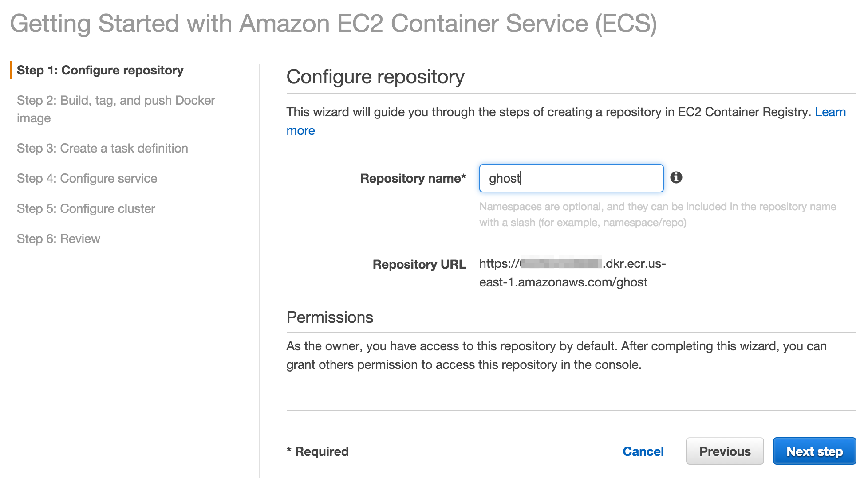Click the info icon beside Repository name

(x=676, y=178)
